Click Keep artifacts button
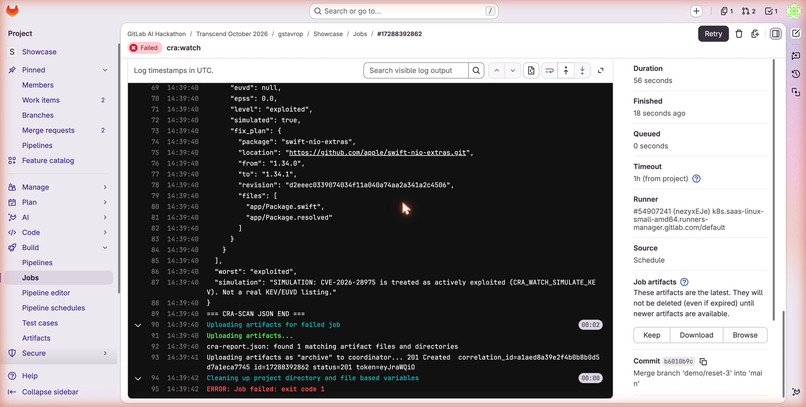 pyautogui.click(x=652, y=335)
